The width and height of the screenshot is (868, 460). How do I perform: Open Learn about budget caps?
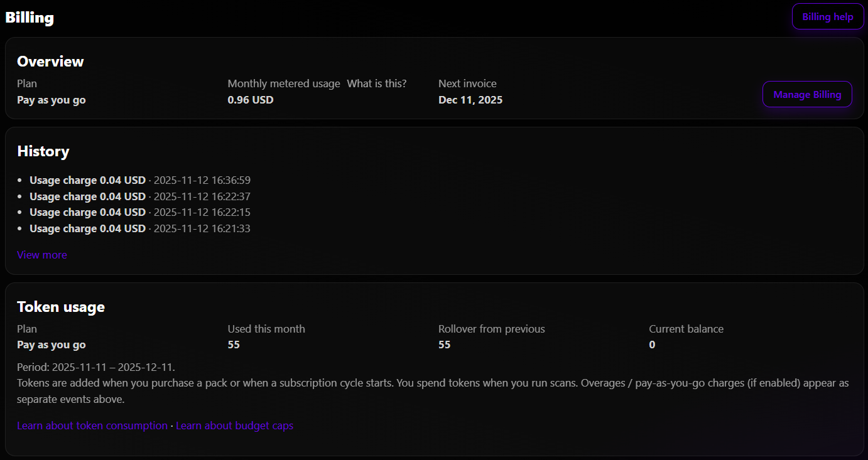[x=234, y=425]
